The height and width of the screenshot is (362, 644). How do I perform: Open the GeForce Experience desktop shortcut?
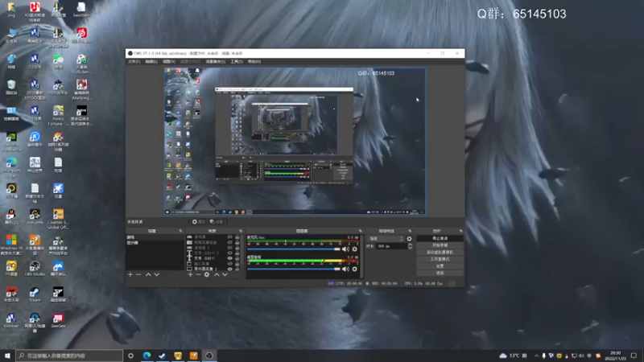(11, 142)
